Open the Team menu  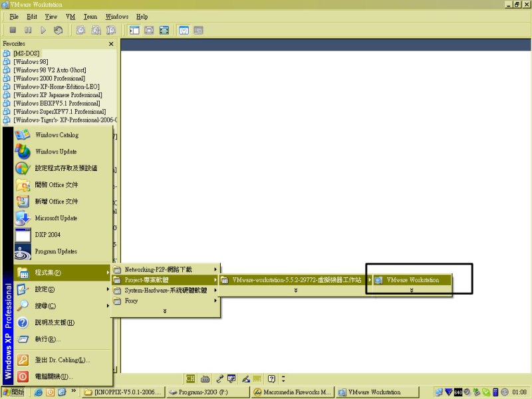click(90, 17)
